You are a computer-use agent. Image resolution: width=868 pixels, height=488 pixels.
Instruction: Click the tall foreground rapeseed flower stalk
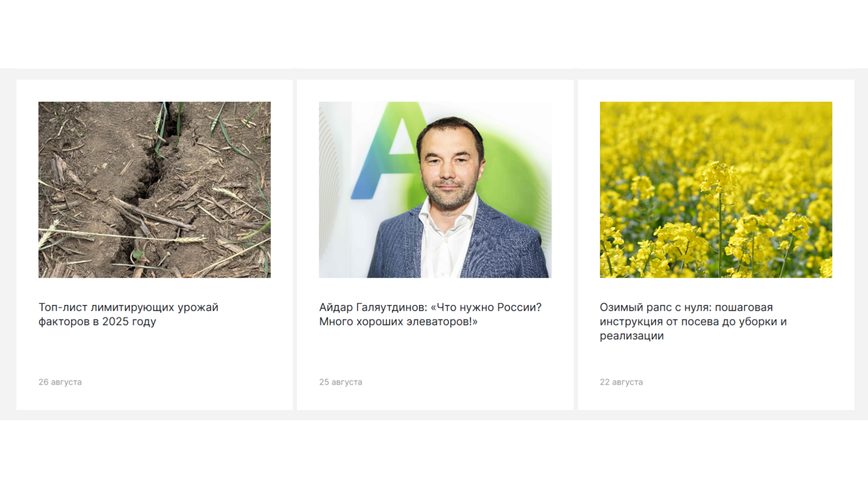coord(719,217)
